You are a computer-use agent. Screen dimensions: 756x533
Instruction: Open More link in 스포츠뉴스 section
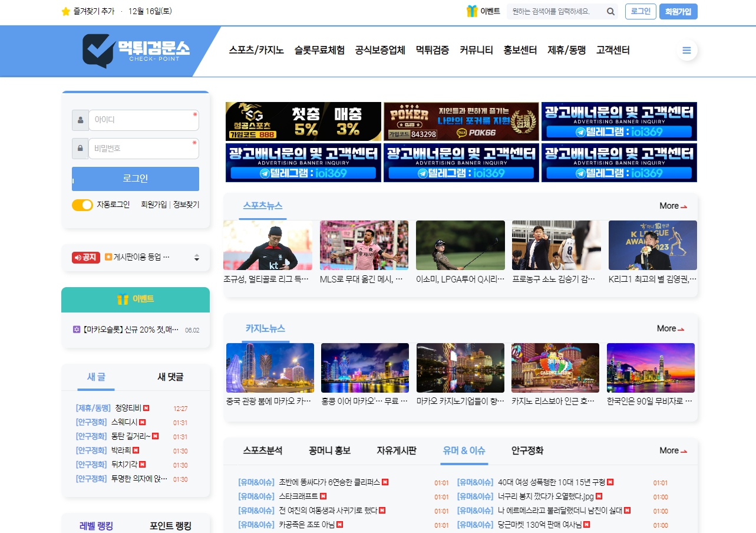tap(673, 206)
